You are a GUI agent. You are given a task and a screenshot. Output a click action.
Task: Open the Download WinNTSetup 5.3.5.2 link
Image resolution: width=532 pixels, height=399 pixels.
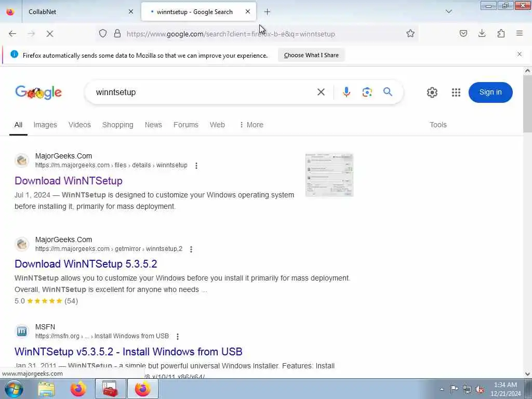(x=86, y=263)
